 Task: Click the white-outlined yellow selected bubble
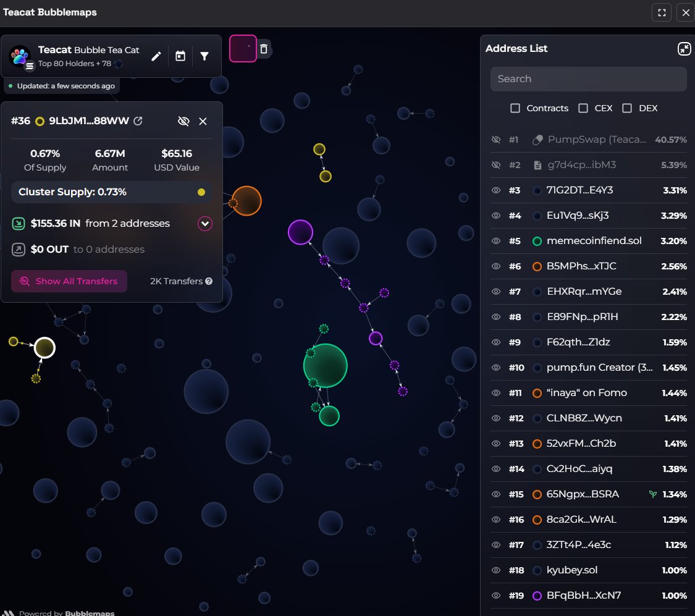[44, 347]
